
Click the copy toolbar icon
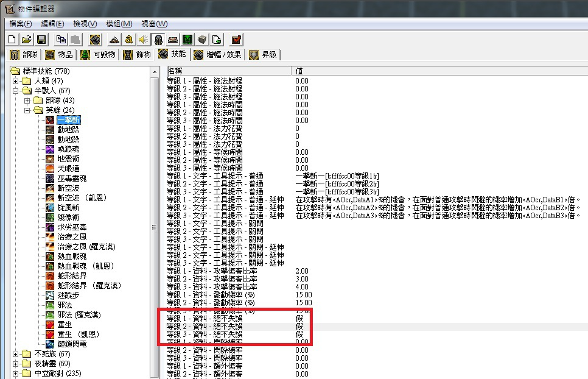pyautogui.click(x=61, y=40)
